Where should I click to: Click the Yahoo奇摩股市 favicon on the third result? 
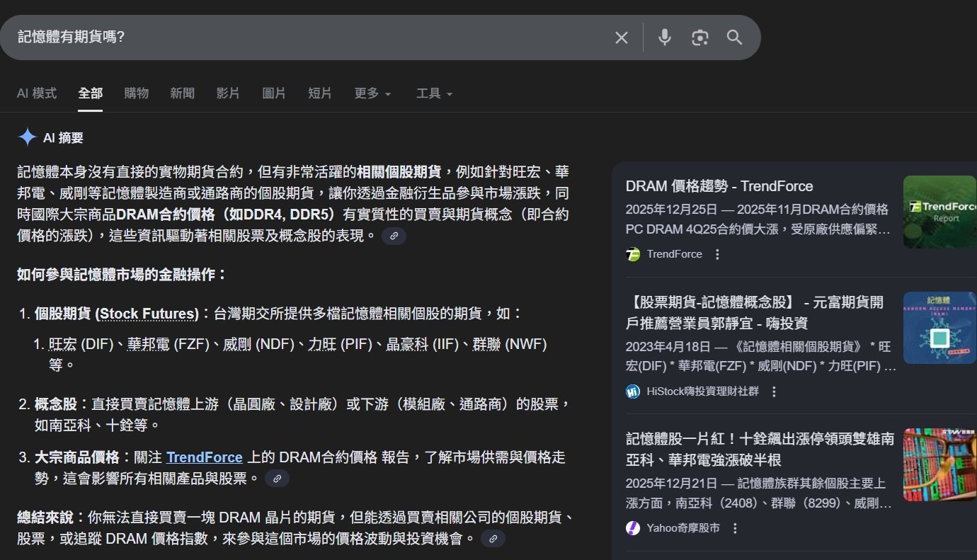(633, 527)
